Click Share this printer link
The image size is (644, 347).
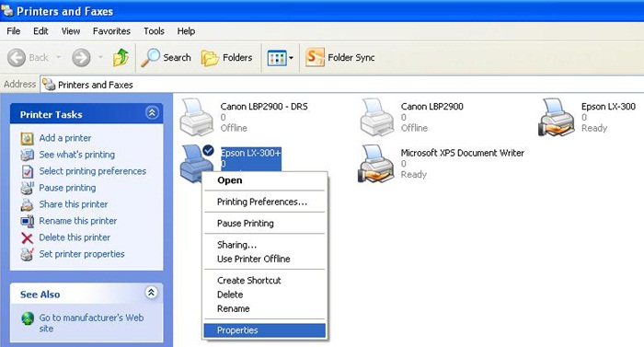(73, 204)
